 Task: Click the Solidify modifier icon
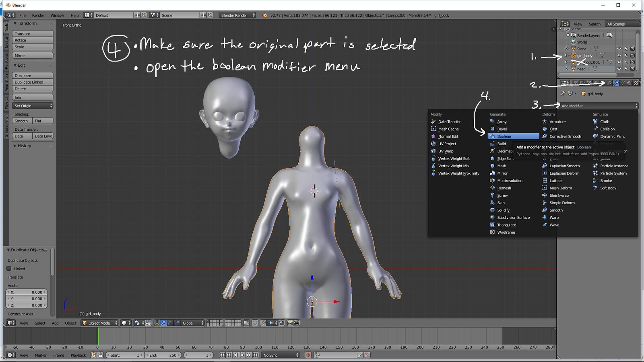pyautogui.click(x=492, y=210)
